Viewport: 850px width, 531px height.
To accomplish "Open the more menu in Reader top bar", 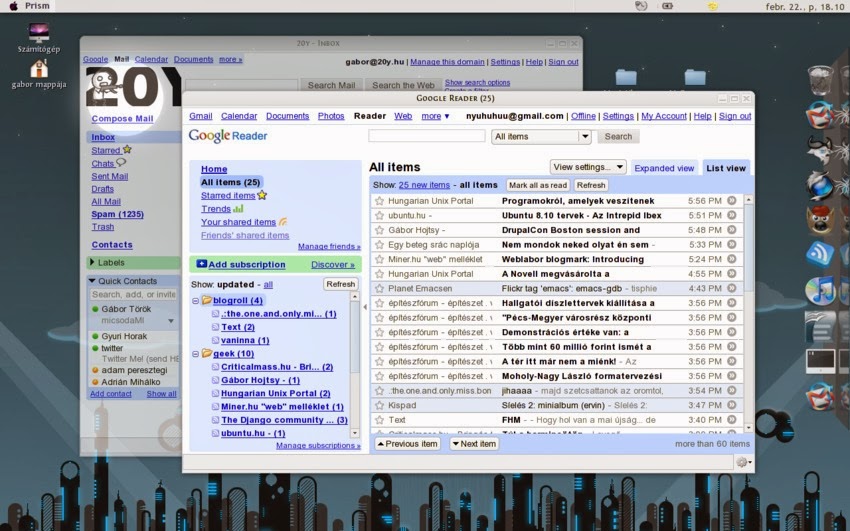I will point(435,116).
